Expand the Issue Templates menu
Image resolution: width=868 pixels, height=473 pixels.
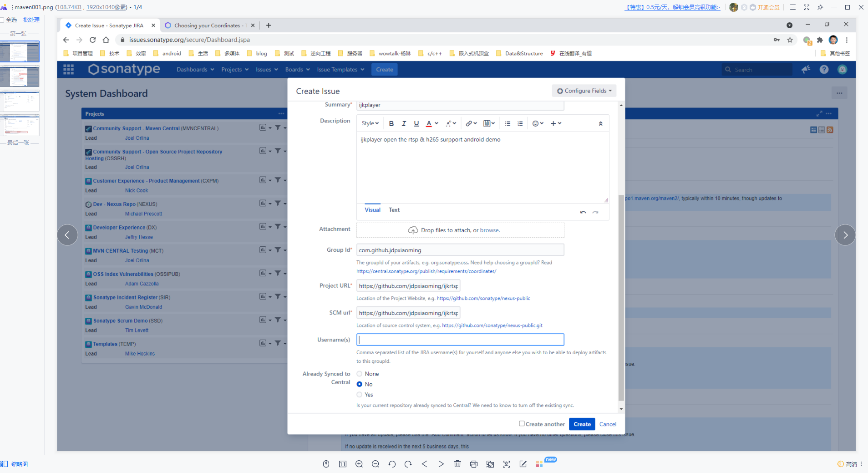point(340,70)
